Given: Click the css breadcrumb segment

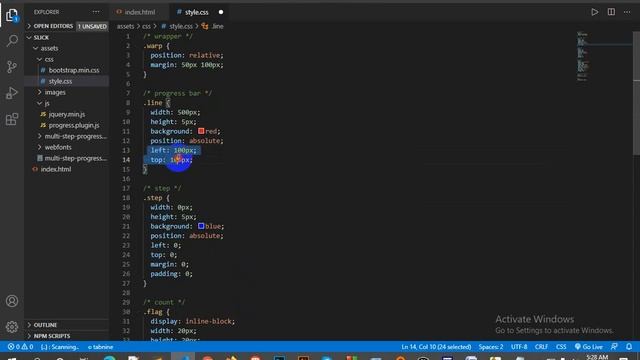Looking at the screenshot, I should coord(146,26).
